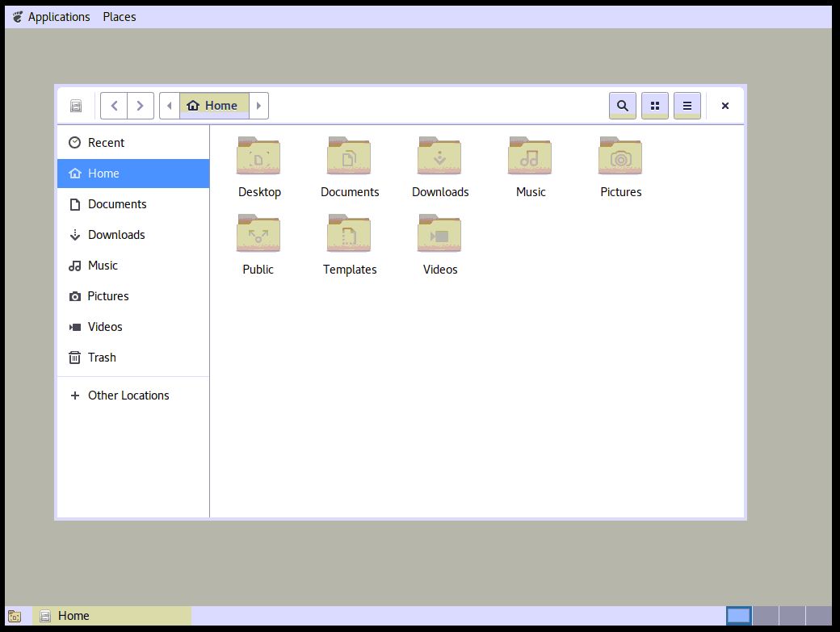840x632 pixels.
Task: Select the Music folder icon in main view
Action: tap(530, 156)
